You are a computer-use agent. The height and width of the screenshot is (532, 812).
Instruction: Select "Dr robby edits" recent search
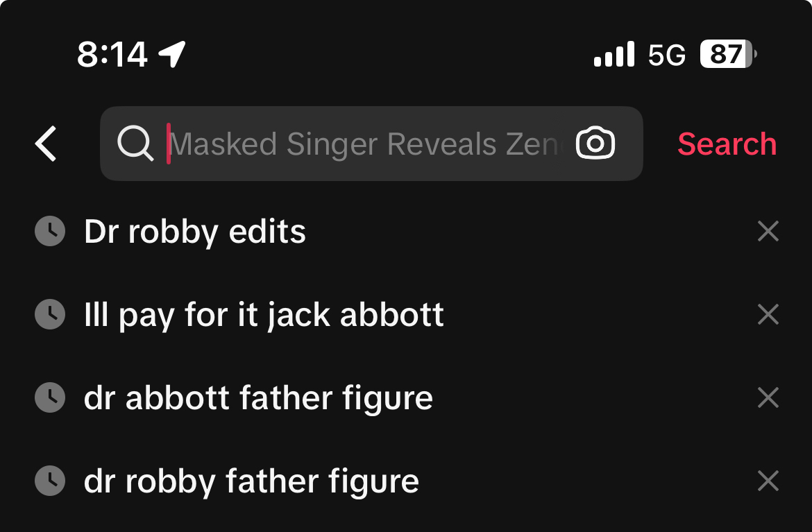point(195,232)
